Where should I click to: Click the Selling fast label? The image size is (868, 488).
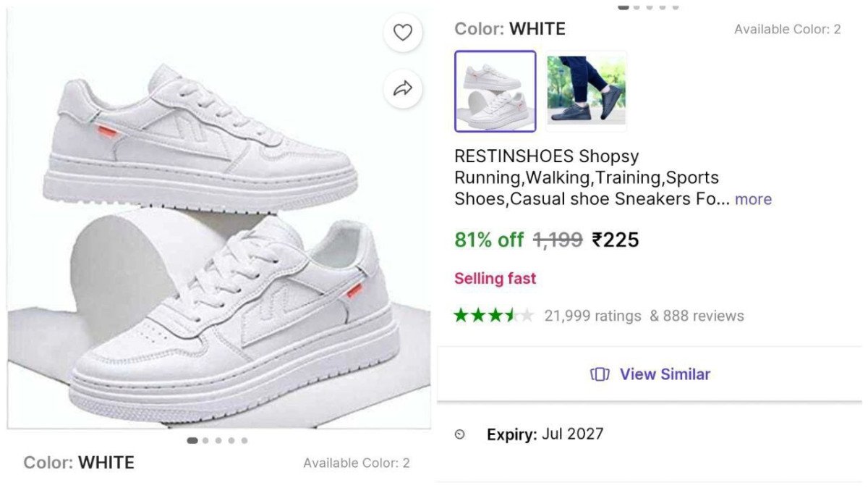pyautogui.click(x=495, y=278)
